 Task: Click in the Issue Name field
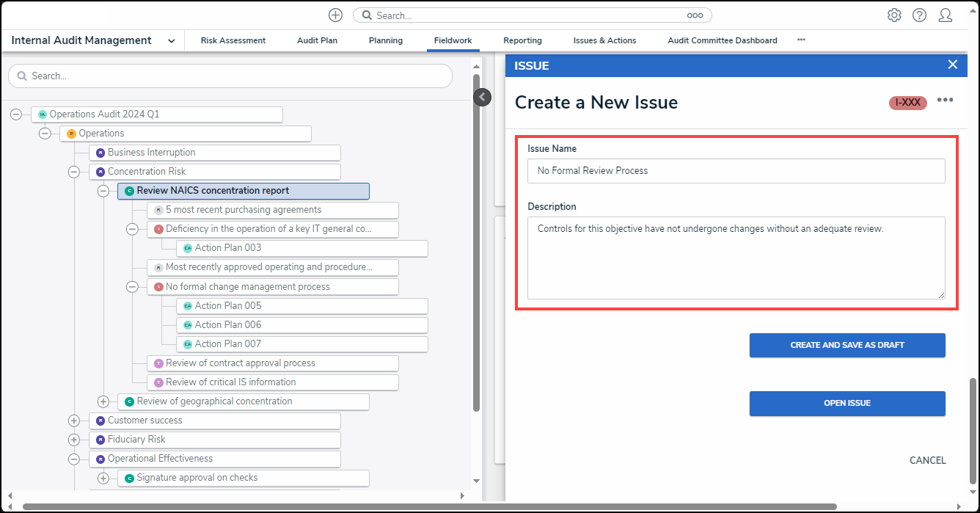736,171
